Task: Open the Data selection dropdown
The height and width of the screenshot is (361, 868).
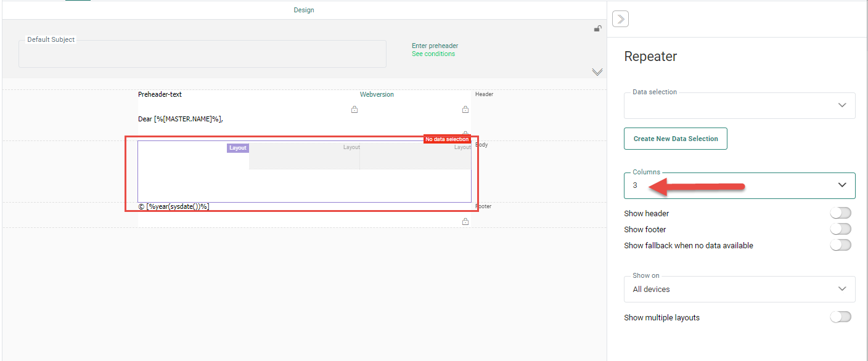Action: [739, 105]
